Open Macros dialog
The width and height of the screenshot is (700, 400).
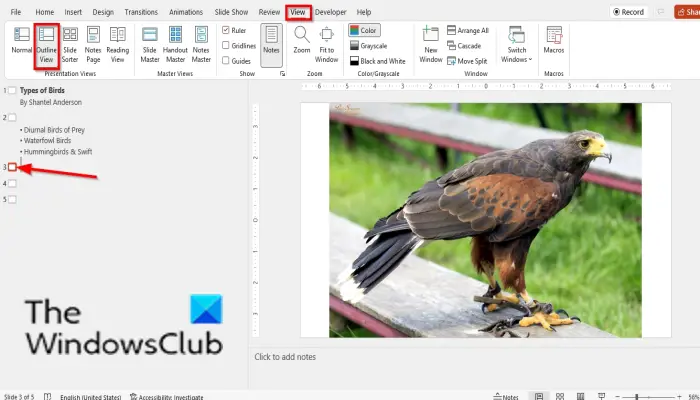coord(554,41)
